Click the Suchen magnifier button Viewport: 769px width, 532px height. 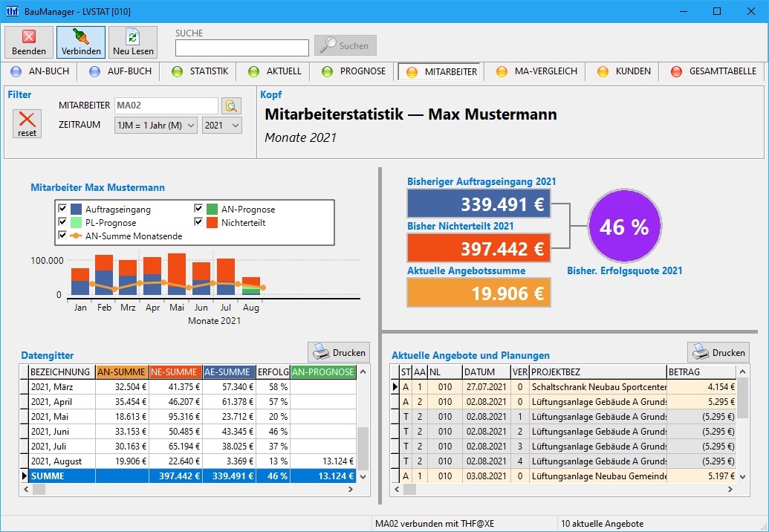click(x=345, y=45)
